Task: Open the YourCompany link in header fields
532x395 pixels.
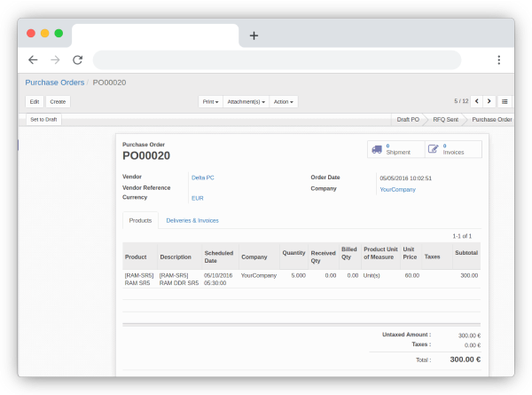Action: tap(397, 190)
